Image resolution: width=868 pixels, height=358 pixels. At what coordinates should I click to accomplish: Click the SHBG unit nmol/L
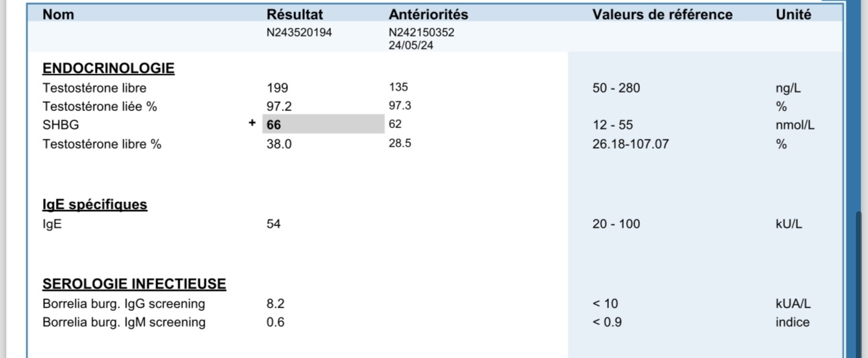[x=795, y=125]
